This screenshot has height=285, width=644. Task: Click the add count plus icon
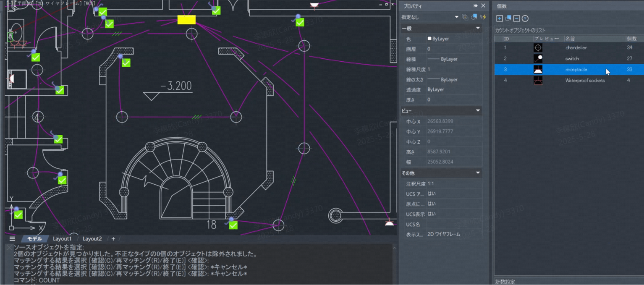pyautogui.click(x=499, y=18)
